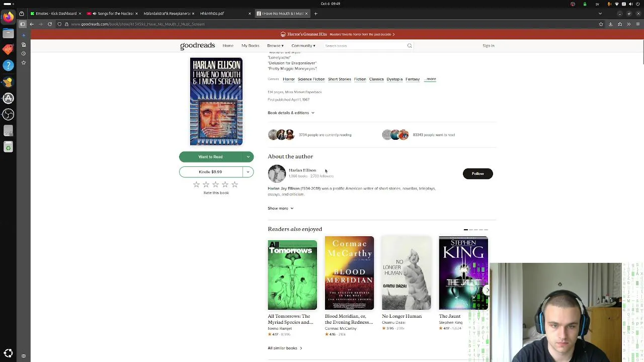This screenshot has width=644, height=362.
Task: Open the Firefox downloads panel
Action: (610, 24)
